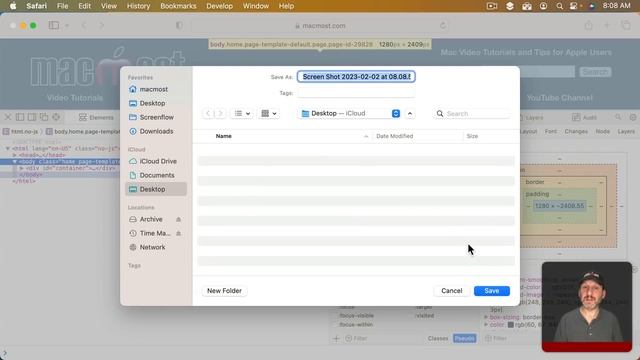
Task: Collapse the save dialog with chevron button
Action: [410, 113]
